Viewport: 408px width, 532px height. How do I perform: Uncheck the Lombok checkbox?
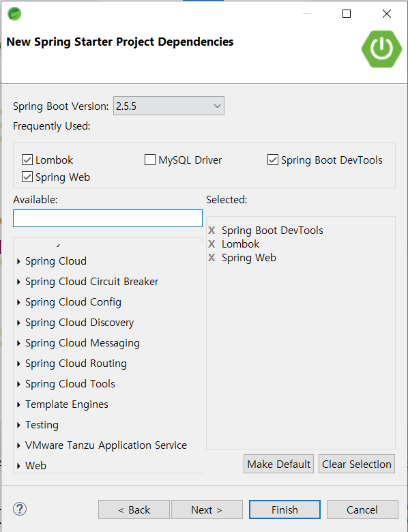coord(27,160)
